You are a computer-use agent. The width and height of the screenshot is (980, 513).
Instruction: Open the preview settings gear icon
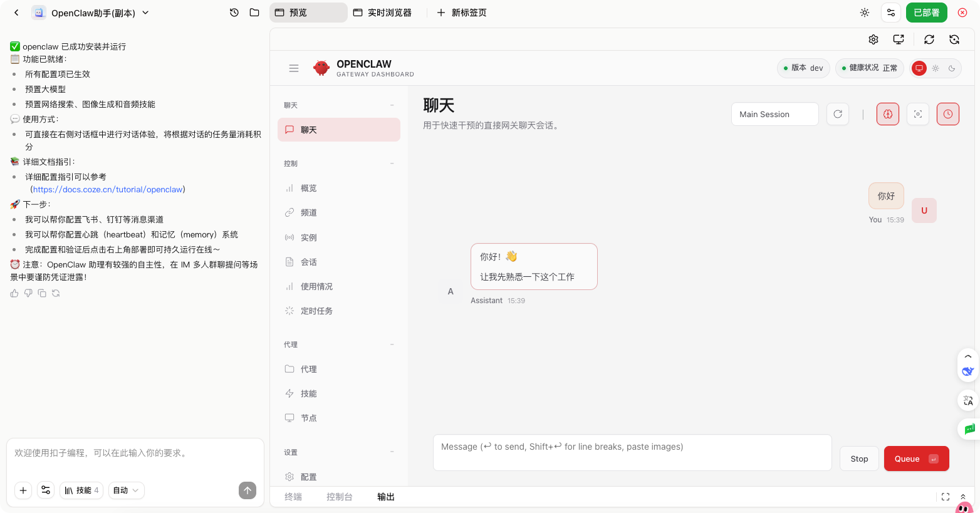click(873, 39)
